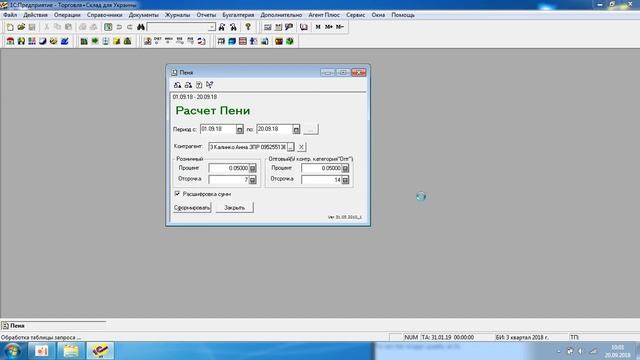Click the Paste clipboard toolbar icon

click(x=68, y=27)
